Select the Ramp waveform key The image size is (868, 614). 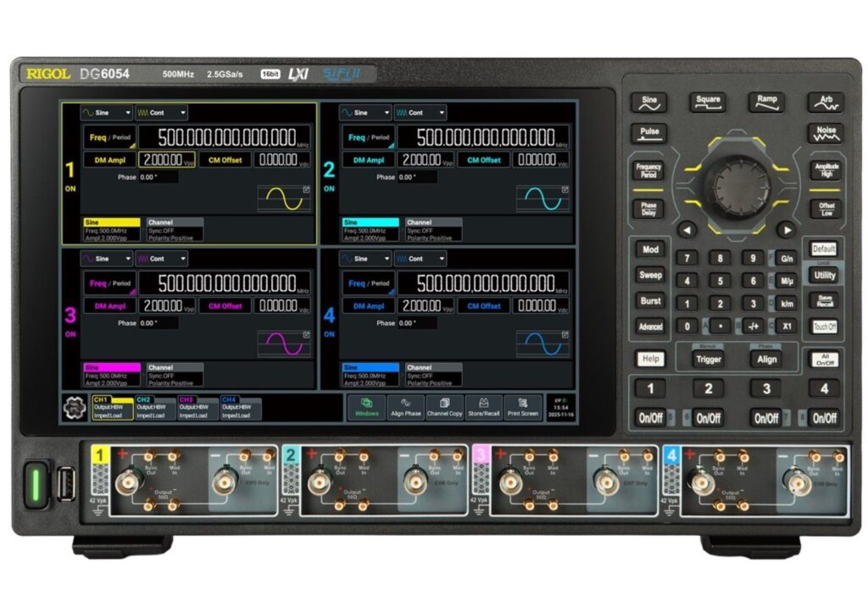(x=766, y=103)
